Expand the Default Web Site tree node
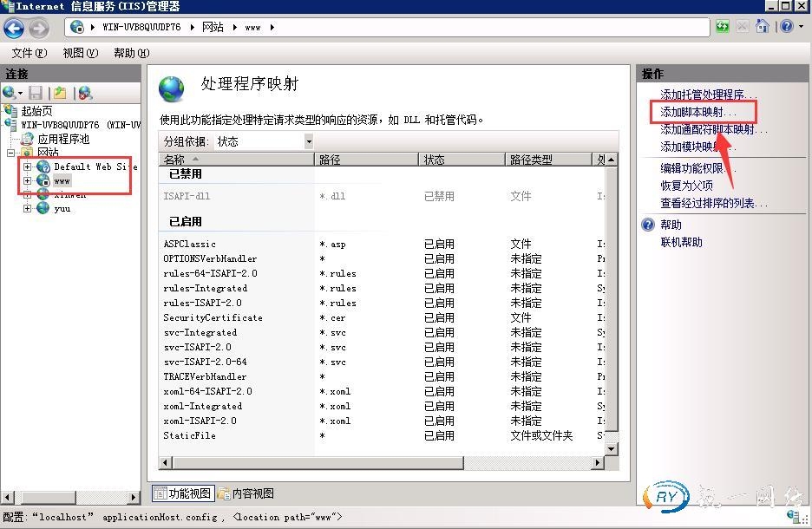The image size is (812, 529). [28, 167]
